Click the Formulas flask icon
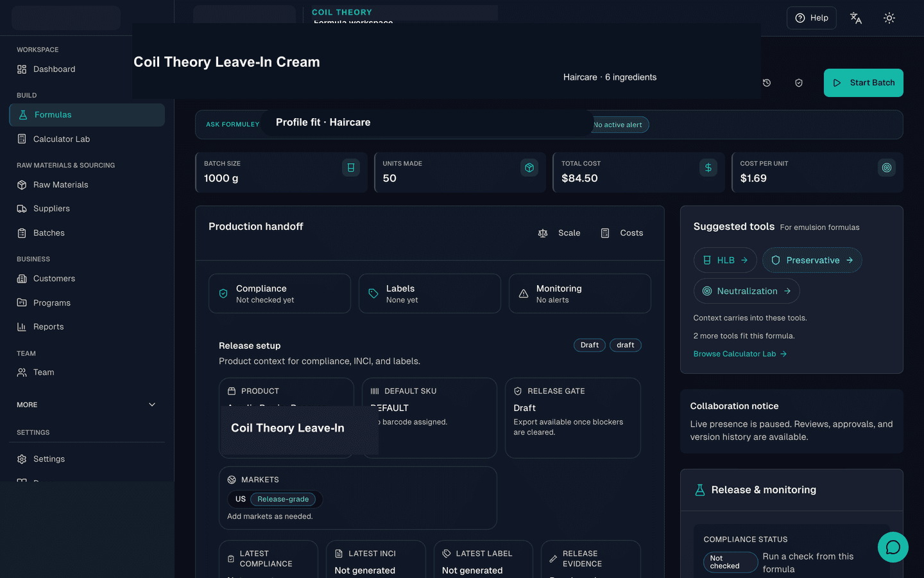 click(23, 115)
